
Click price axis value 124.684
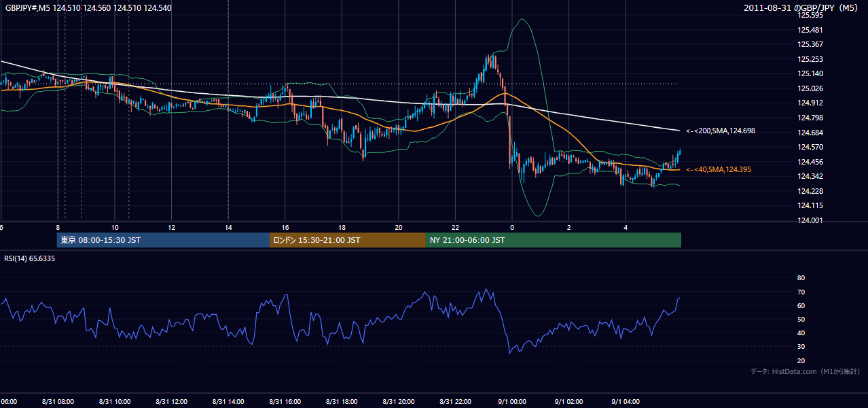811,133
